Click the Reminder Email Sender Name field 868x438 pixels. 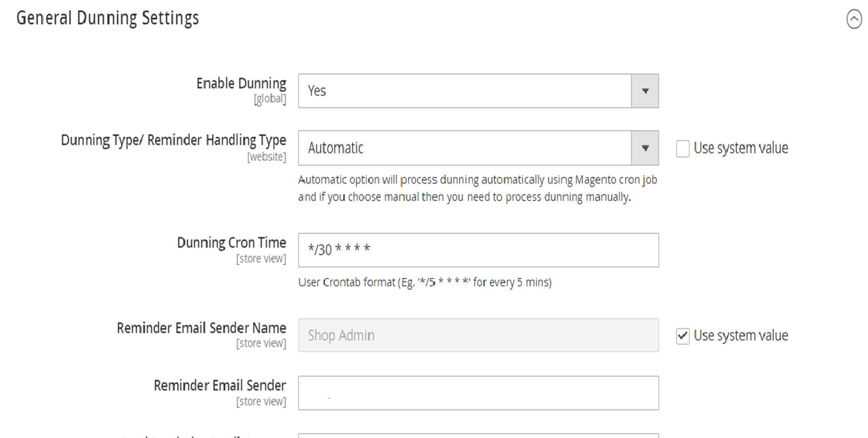coord(478,335)
